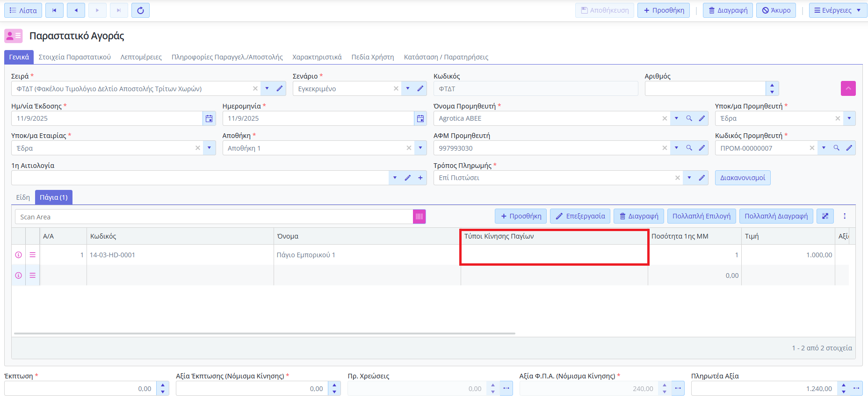Image resolution: width=868 pixels, height=399 pixels.
Task: Collapse header section with pink chevron button
Action: point(848,88)
